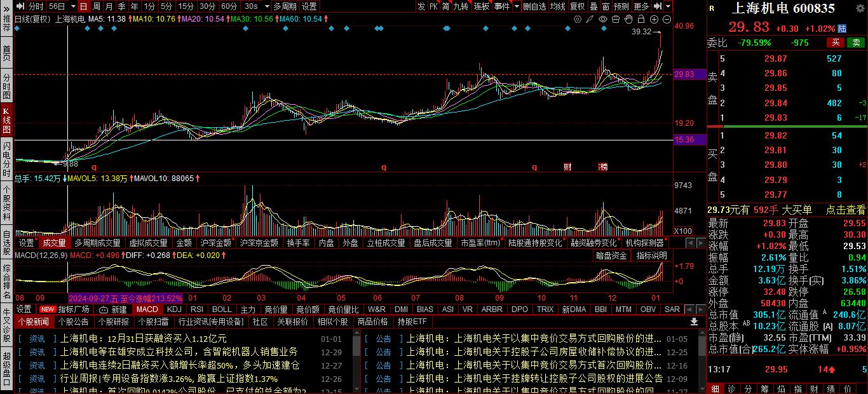Toggle 叠 overlay stock option
Screen dimensions: 868x394
[593, 6]
